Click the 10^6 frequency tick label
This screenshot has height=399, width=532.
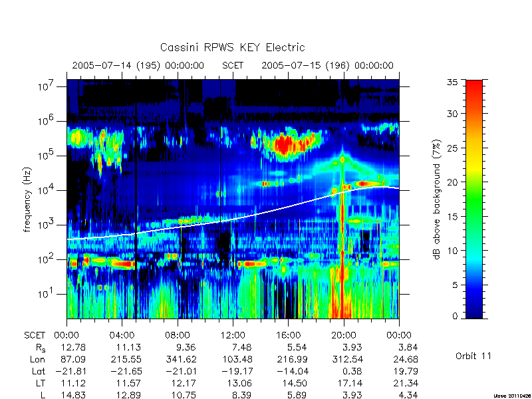tap(47, 121)
